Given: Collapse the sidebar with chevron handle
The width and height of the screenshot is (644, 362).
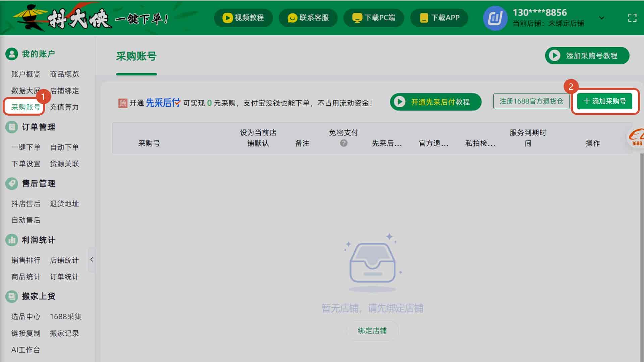Looking at the screenshot, I should pos(92,259).
